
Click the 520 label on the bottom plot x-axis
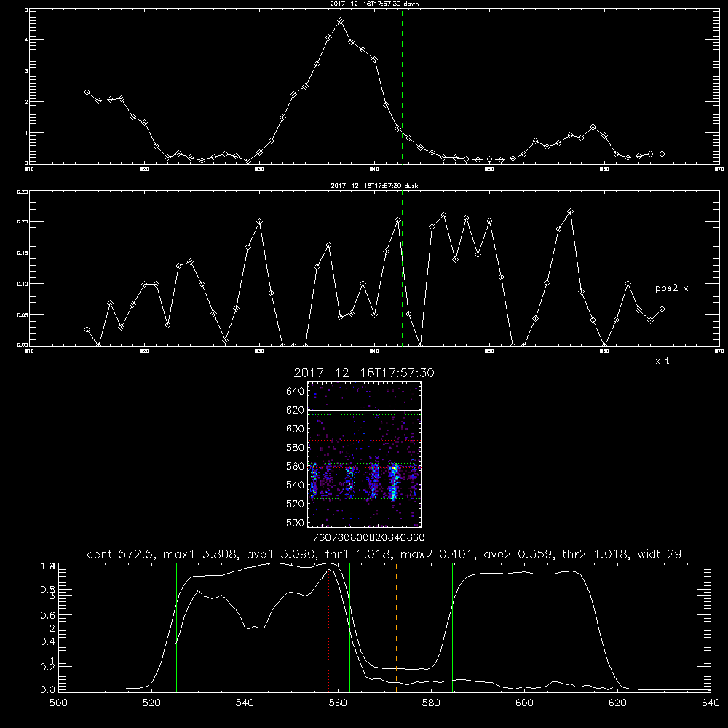pos(151,703)
